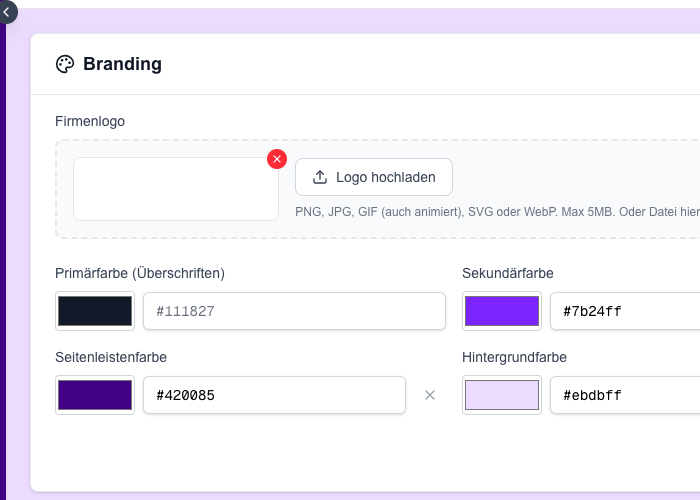Click the Sekundärfarbe hex field #7b24ff
Viewport: 700px width, 500px height.
625,311
